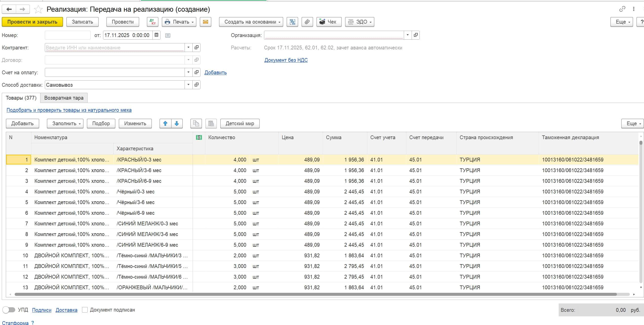Switch to Возвратная тара tab
This screenshot has width=644, height=325.
click(x=64, y=98)
